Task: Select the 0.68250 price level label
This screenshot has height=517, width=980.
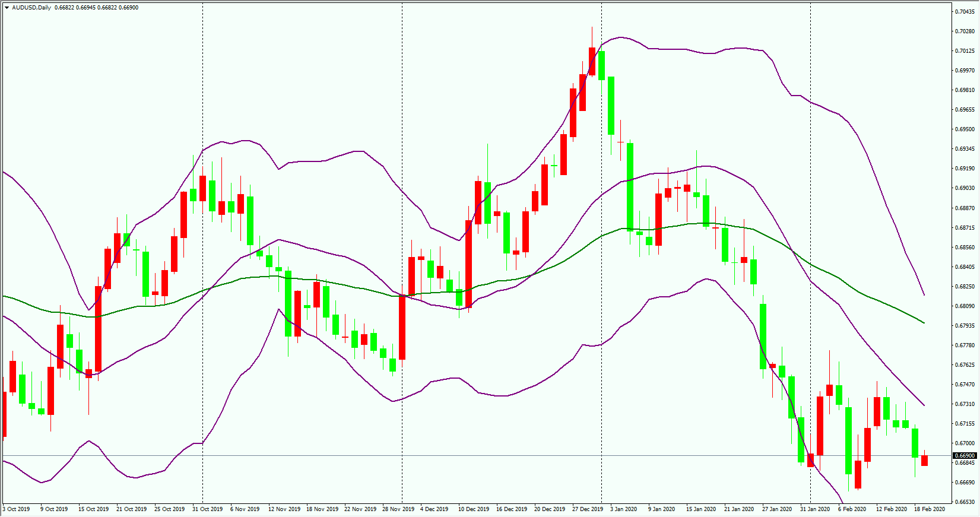Action: point(965,286)
